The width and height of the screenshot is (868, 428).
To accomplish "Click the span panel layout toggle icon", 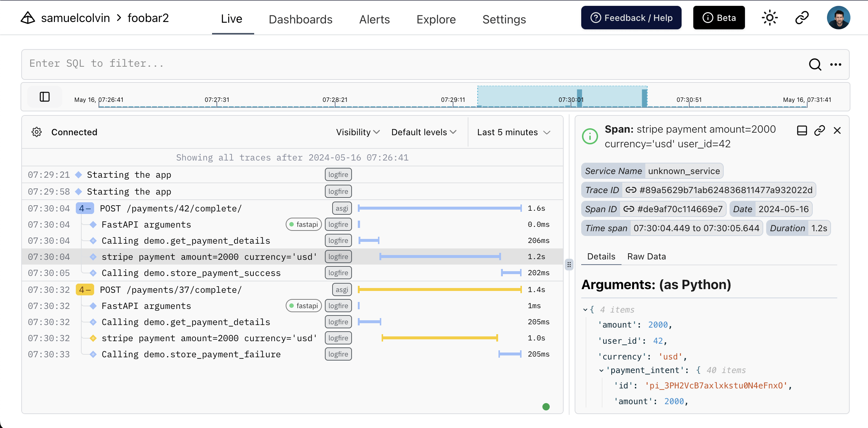I will click(802, 130).
